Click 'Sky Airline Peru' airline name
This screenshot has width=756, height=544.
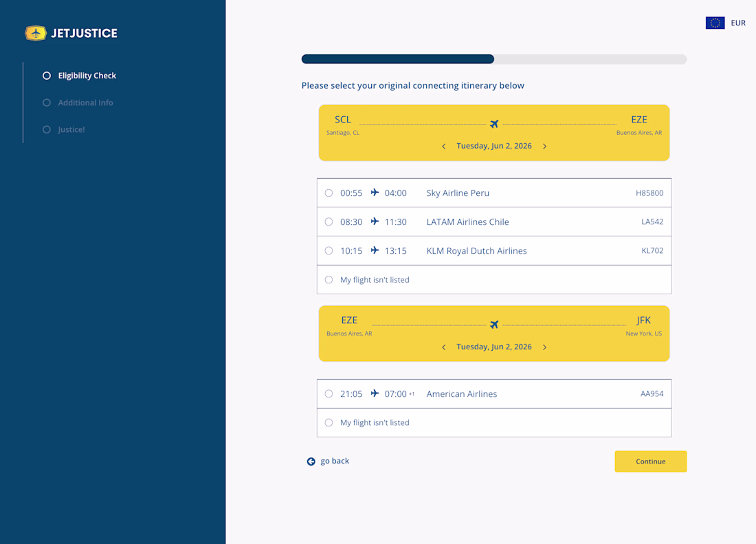[458, 193]
